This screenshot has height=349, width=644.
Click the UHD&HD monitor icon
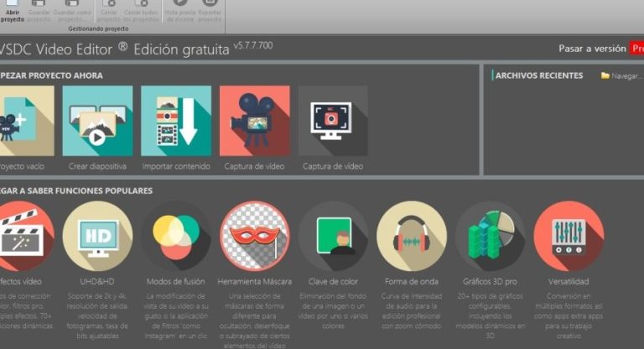[x=98, y=237]
